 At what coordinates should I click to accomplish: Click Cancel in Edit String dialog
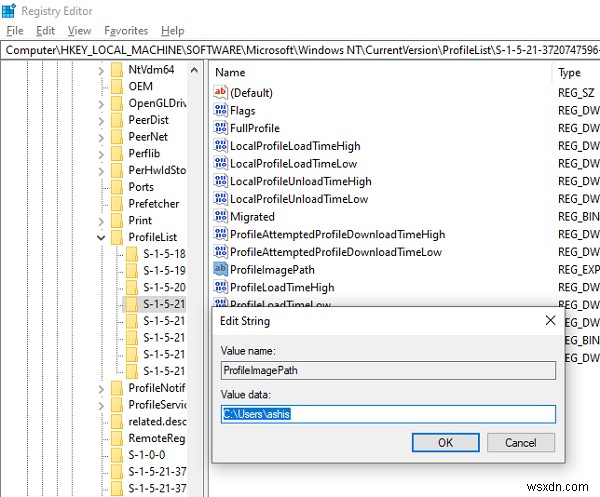point(521,443)
